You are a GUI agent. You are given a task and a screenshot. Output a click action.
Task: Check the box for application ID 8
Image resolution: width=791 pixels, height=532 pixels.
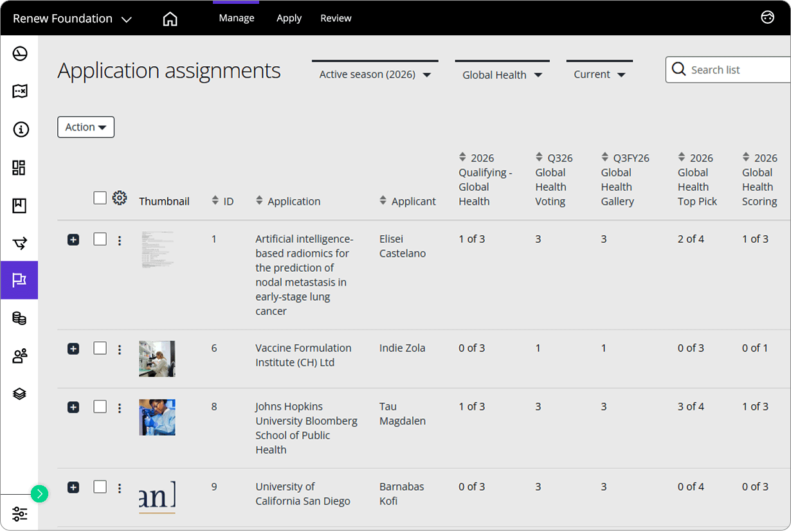[x=100, y=407]
